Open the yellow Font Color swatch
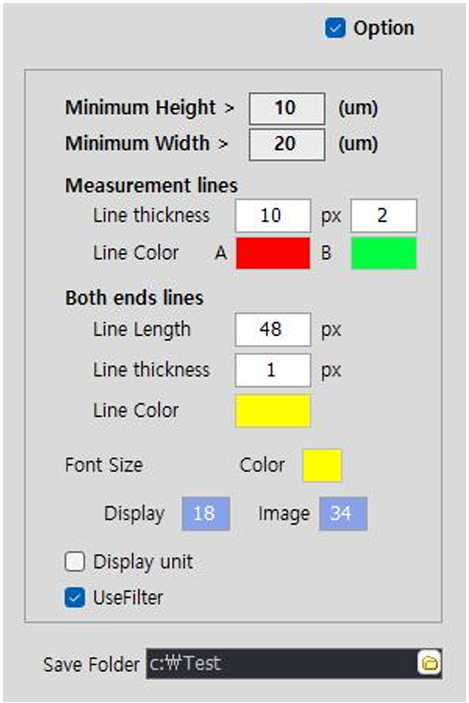This screenshot has height=703, width=469. coord(322,465)
